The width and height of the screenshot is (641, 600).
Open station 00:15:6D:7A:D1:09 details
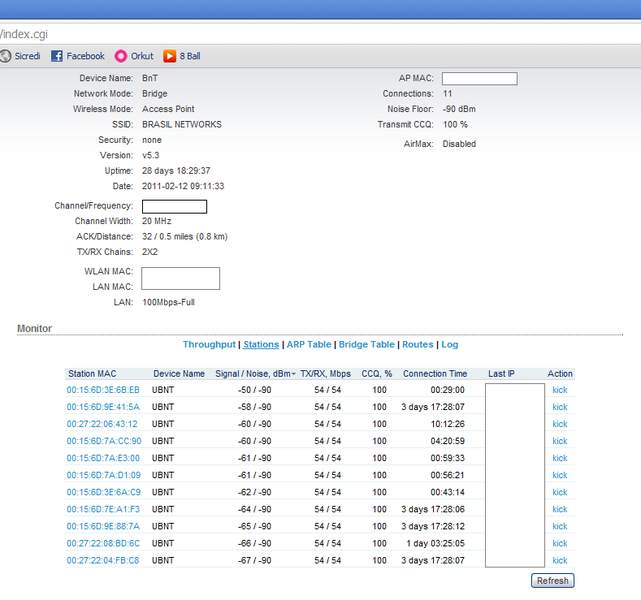pos(103,475)
